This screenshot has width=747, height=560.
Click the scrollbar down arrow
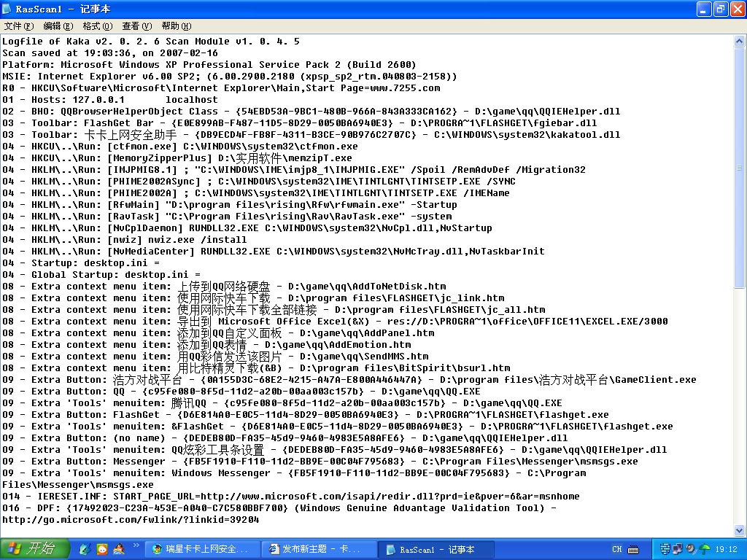click(x=740, y=530)
